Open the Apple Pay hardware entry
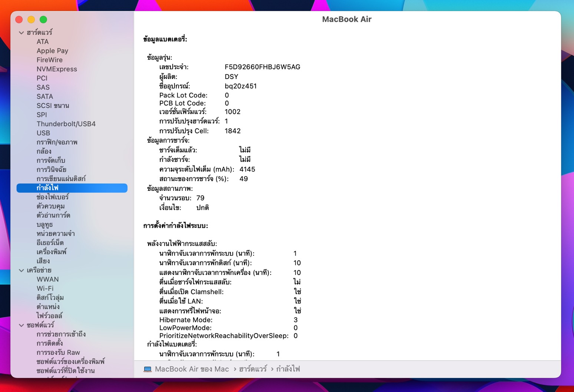The width and height of the screenshot is (574, 392). (52, 51)
